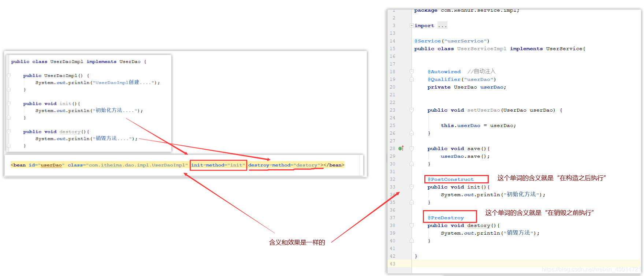Click the @PreDestroy annotation
The image size is (644, 276).
[x=446, y=218]
